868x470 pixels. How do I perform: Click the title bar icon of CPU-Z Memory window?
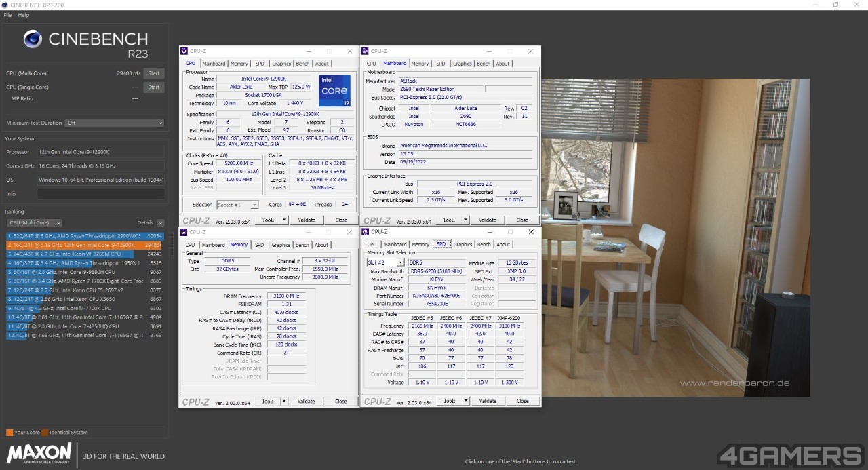pyautogui.click(x=184, y=232)
